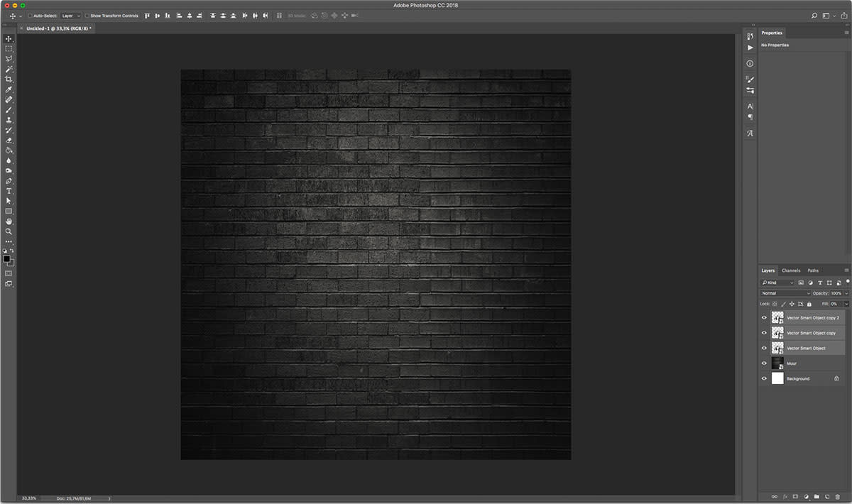Select the Paint Bucket tool
The height and width of the screenshot is (504, 852).
[x=9, y=150]
